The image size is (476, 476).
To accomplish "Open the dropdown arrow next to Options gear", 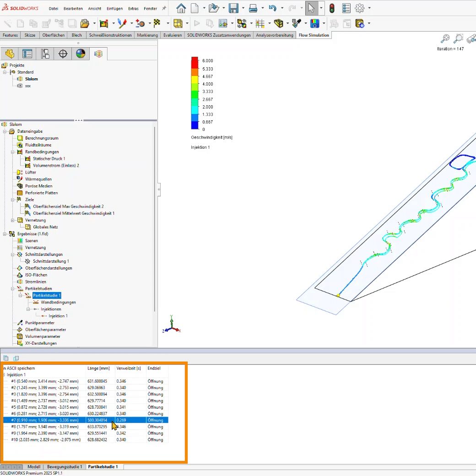I will click(369, 8).
